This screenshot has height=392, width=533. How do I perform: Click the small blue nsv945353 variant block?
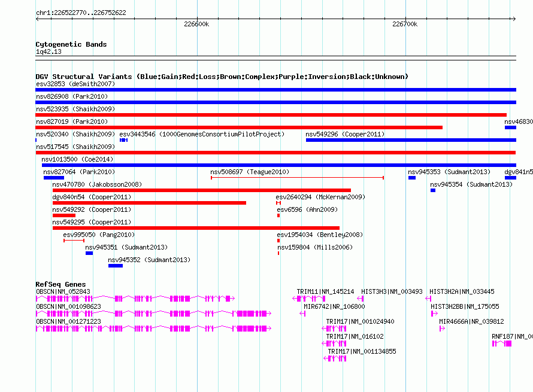412,178
